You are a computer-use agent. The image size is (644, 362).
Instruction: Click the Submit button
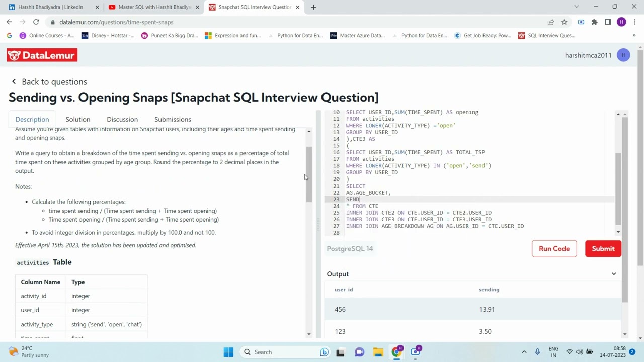tap(603, 249)
